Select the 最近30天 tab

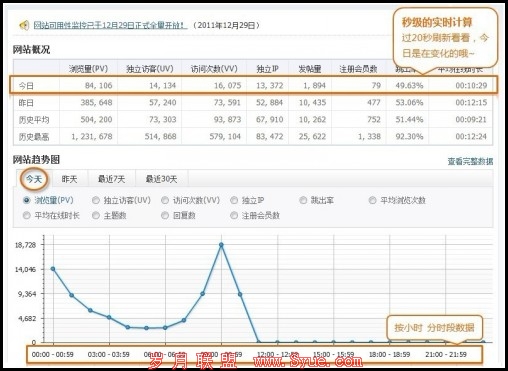click(x=161, y=179)
